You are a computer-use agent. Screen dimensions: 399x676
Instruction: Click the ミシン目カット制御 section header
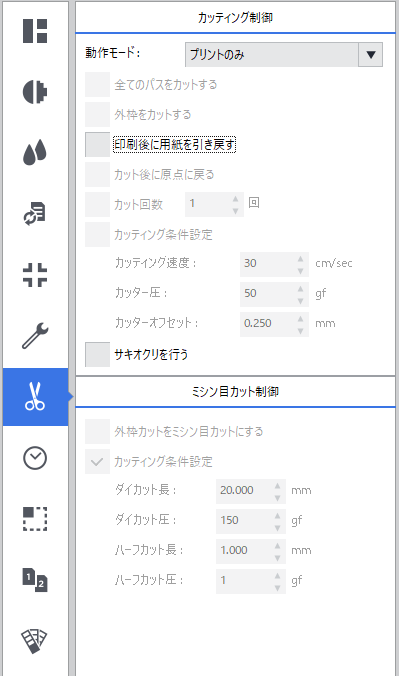pyautogui.click(x=236, y=391)
